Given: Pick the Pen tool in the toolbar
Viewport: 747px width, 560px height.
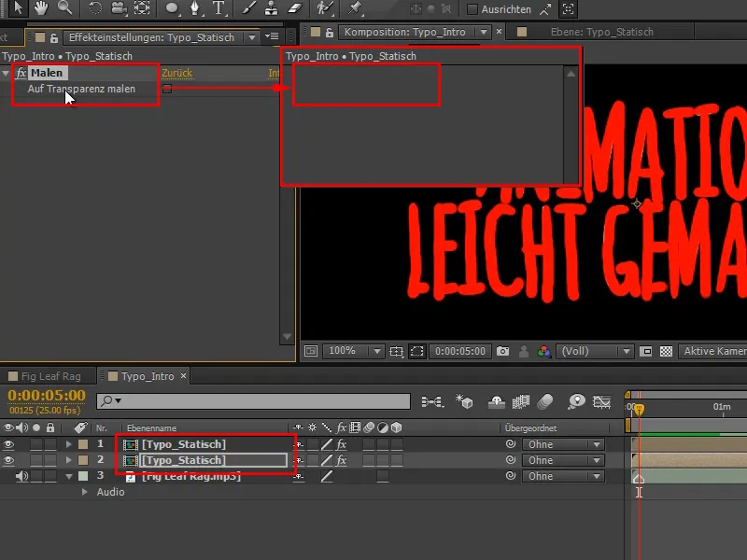Looking at the screenshot, I should [193, 10].
